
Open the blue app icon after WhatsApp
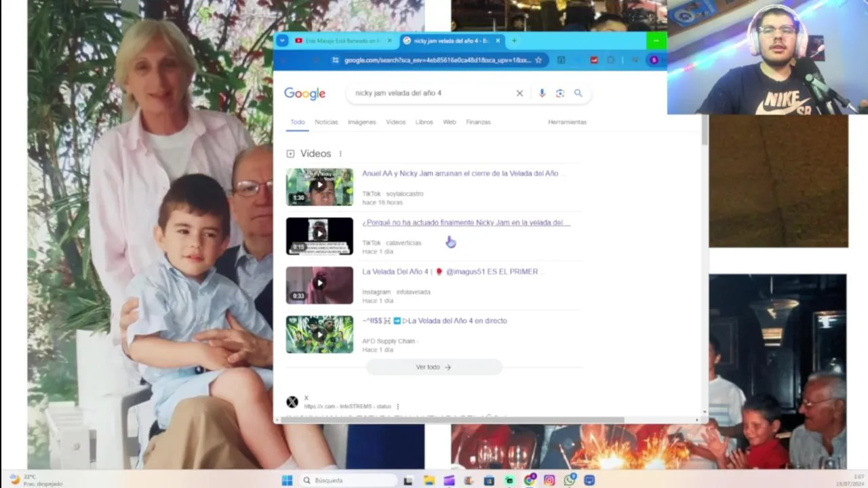click(x=589, y=481)
